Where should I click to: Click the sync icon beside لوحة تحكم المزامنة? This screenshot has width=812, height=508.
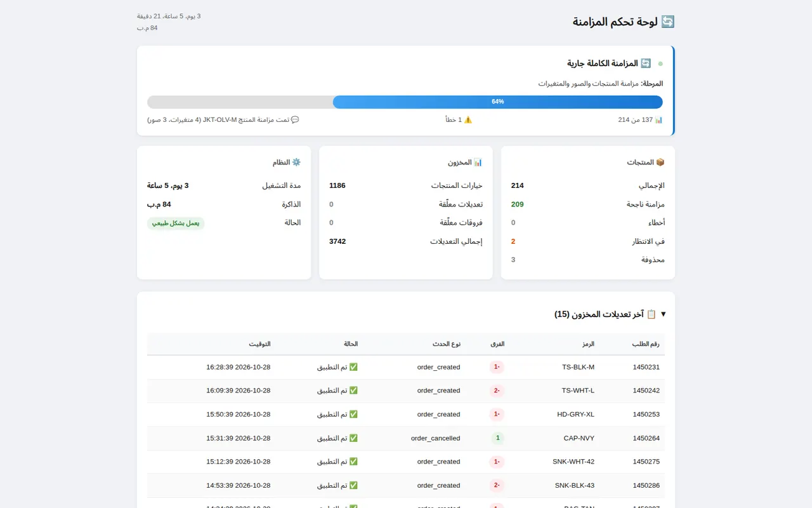coord(668,22)
